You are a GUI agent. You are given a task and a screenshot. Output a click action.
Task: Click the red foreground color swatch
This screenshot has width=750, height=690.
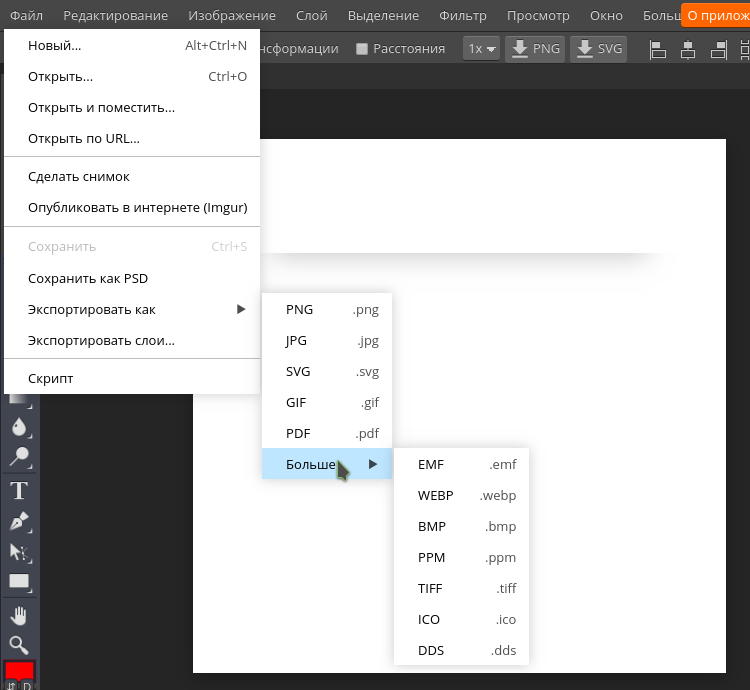[19, 670]
